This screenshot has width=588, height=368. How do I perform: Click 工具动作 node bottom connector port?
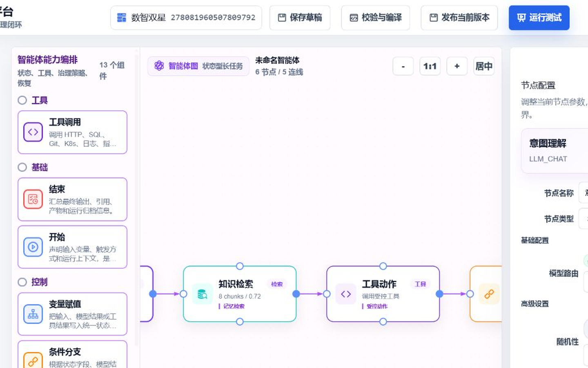tap(383, 322)
